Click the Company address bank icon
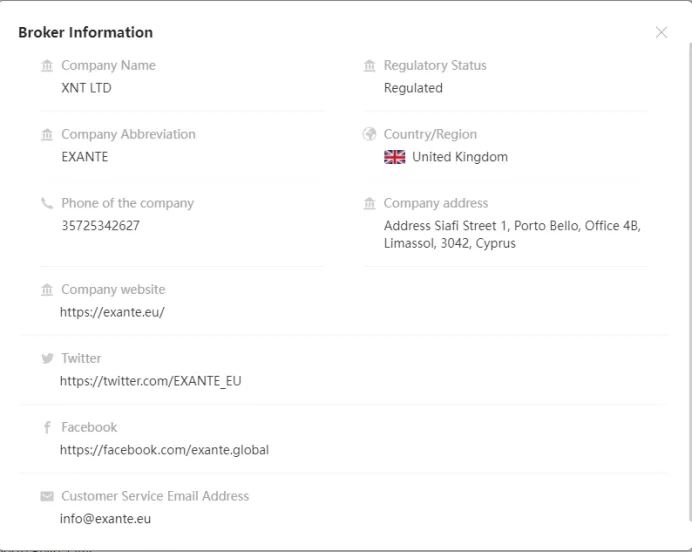This screenshot has width=692, height=552. (x=369, y=203)
